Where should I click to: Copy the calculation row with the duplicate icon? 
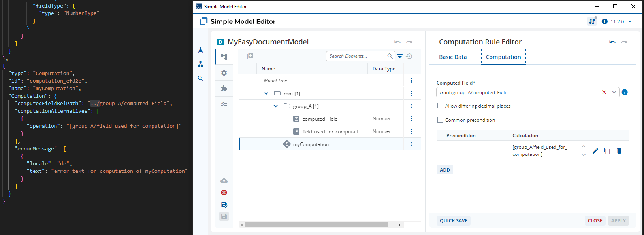[x=607, y=151]
